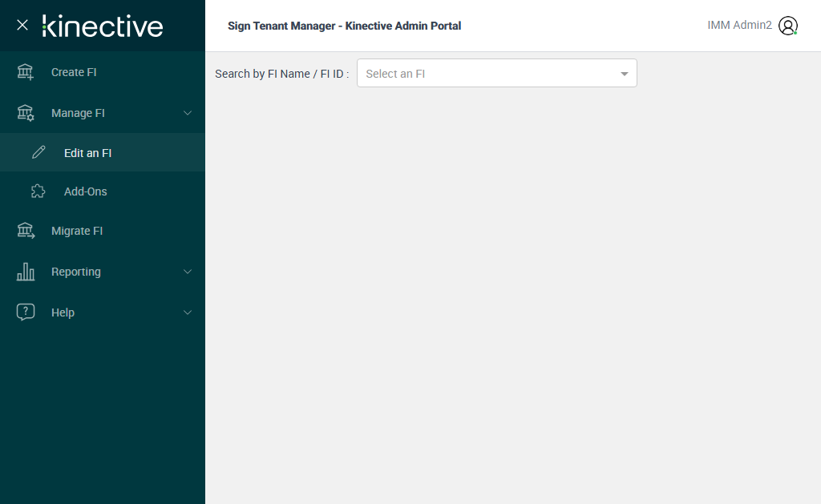821x504 pixels.
Task: Click the Manage FI bank gear icon
Action: pyautogui.click(x=25, y=113)
